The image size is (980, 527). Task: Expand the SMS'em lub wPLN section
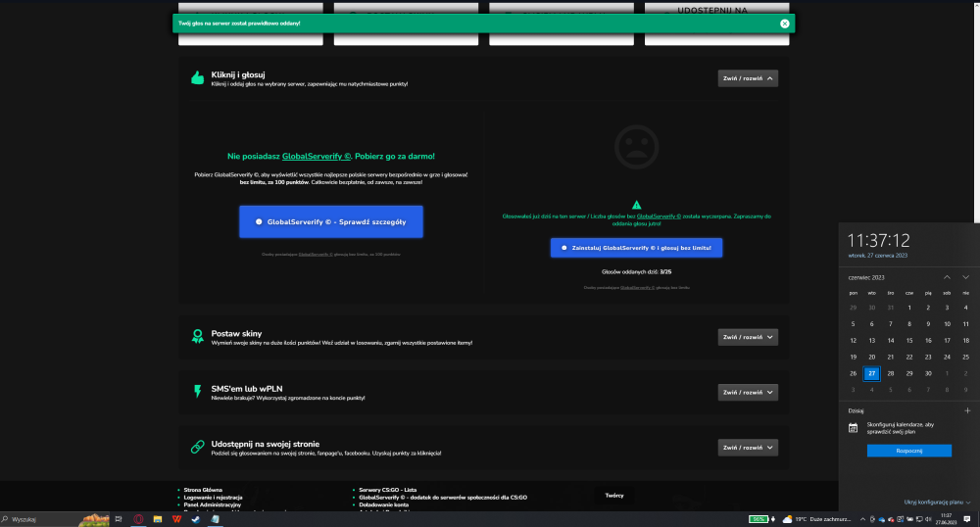pos(748,392)
